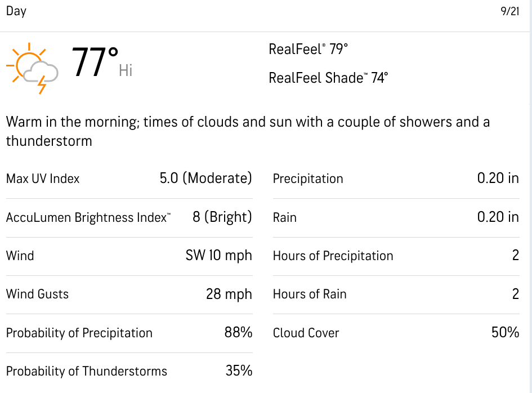Click the Probability of Precipitation 88% value
The image size is (532, 393).
coord(238,333)
